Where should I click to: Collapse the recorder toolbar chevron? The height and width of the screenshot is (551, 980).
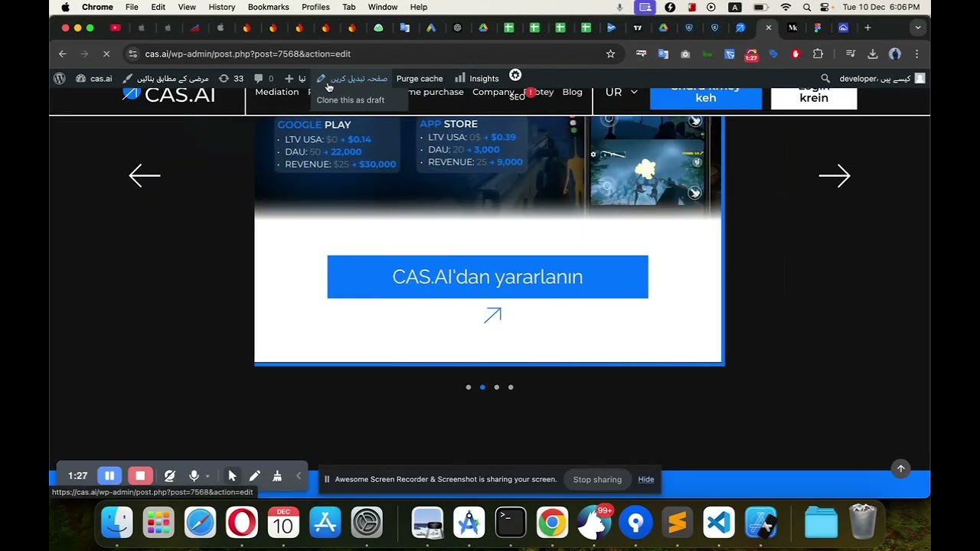299,475
